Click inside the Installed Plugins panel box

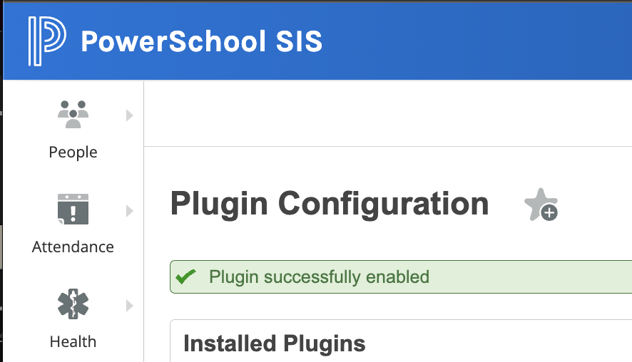point(484,343)
